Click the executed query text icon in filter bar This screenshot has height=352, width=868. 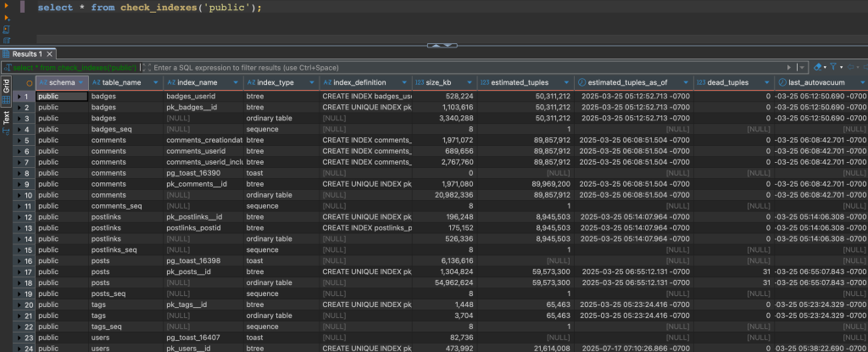tap(7, 68)
